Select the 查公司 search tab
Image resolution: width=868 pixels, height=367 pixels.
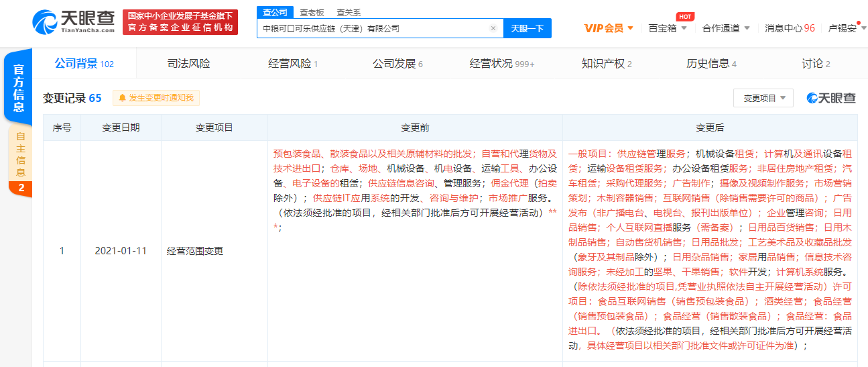tap(275, 12)
